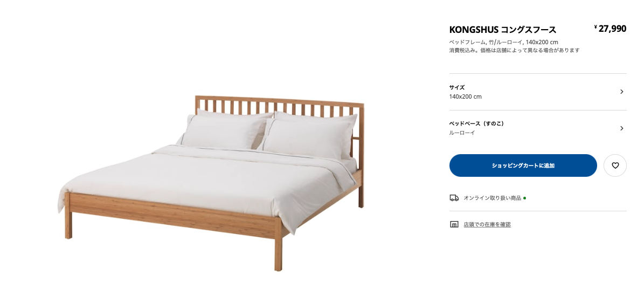The width and height of the screenshot is (644, 297).
Task: Open the ベッドベース(すのこ) option label
Action: pos(476,123)
